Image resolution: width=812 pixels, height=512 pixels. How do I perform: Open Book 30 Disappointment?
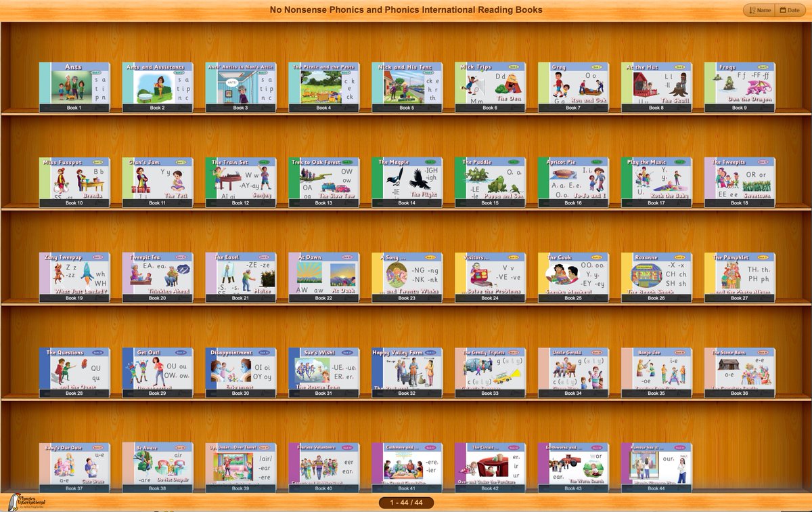(x=241, y=372)
